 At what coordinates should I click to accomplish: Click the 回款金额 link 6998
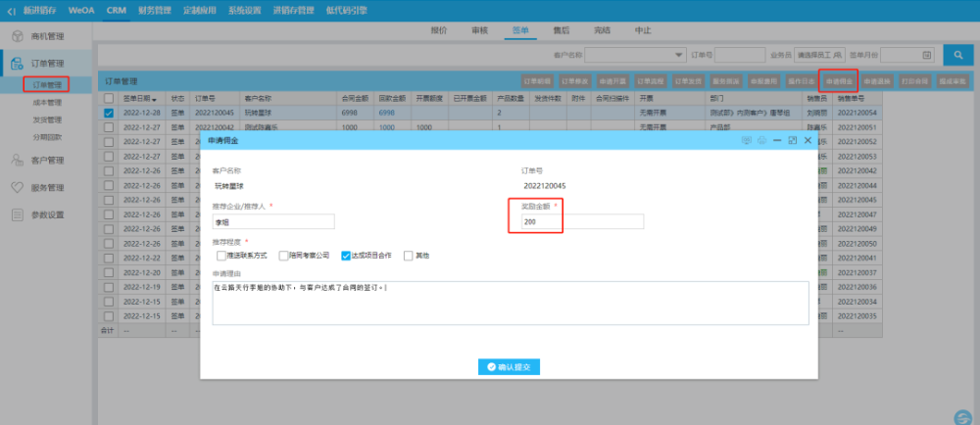point(386,113)
